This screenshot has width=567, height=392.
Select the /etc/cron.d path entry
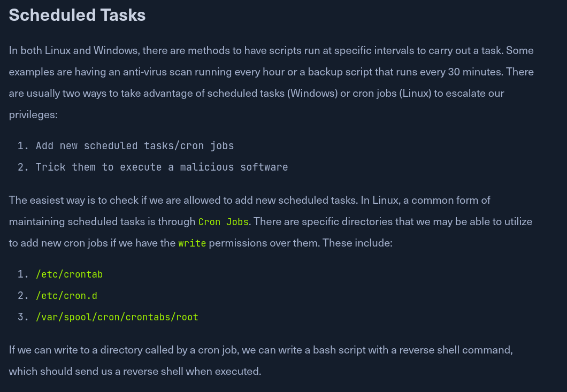[66, 296]
